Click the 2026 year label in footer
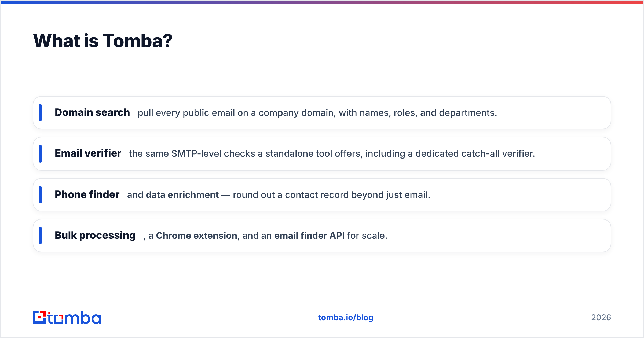 coord(601,318)
